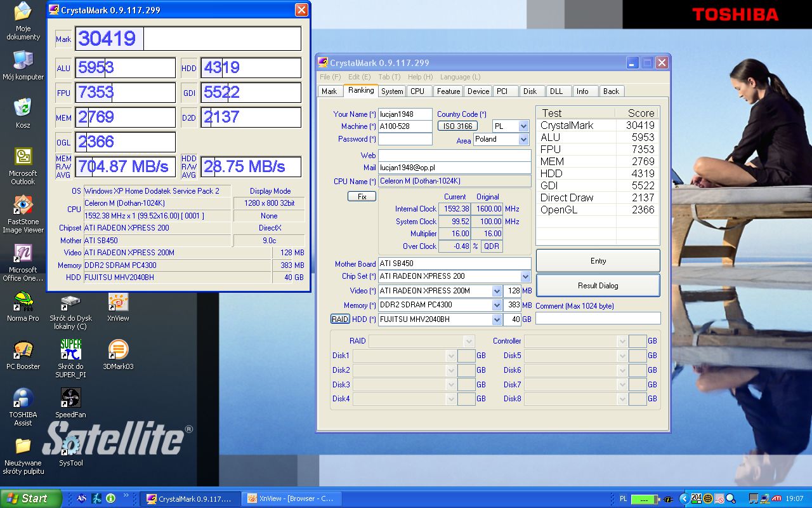Open the Kosz recycle bin icon

coord(23,113)
